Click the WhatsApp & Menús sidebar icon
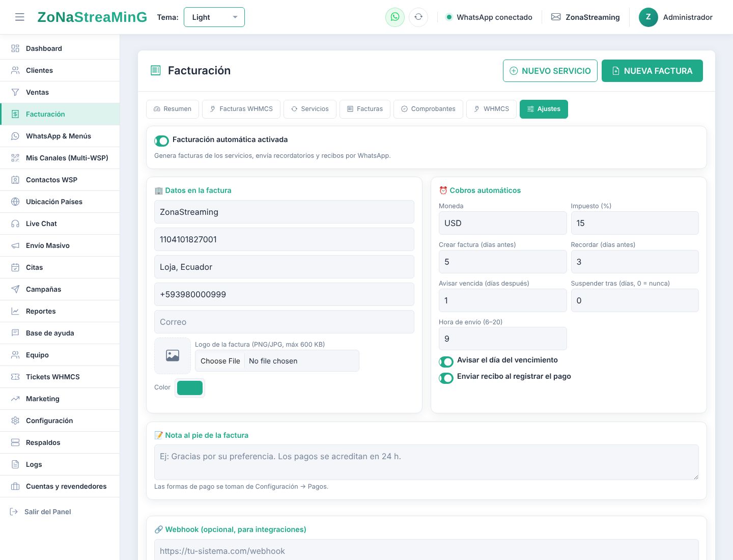733x560 pixels. click(15, 136)
